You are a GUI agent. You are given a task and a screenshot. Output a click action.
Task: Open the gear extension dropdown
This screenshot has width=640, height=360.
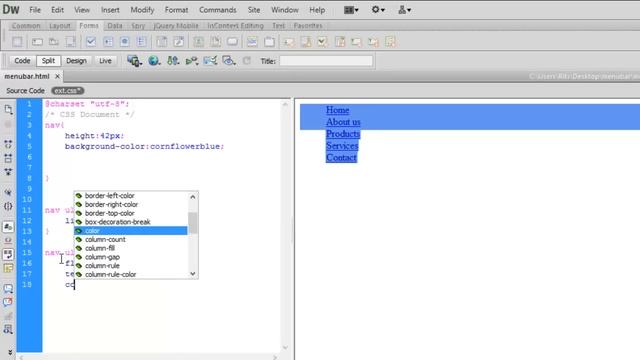coord(378,10)
